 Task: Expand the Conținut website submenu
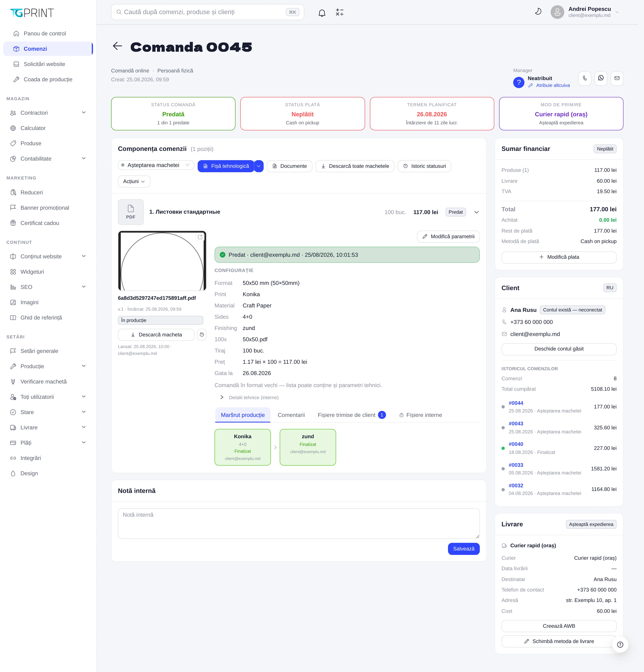tap(48, 257)
